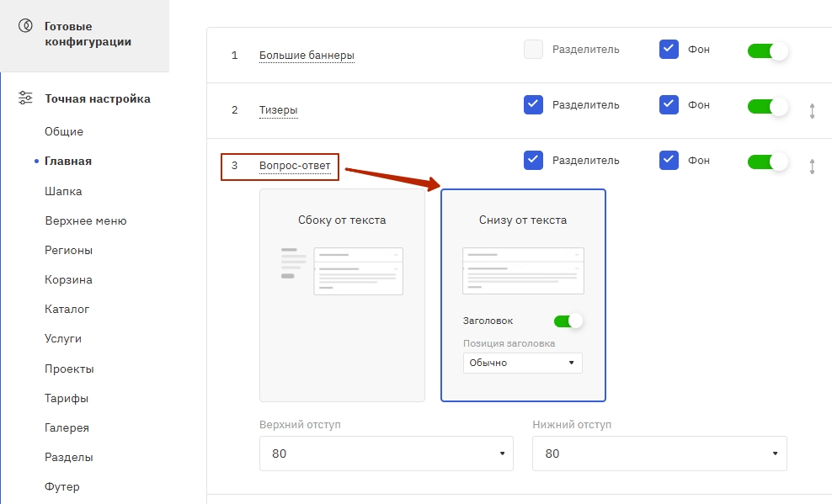Select the Сбоку от текста layout card
The image size is (832, 504).
pos(342,295)
